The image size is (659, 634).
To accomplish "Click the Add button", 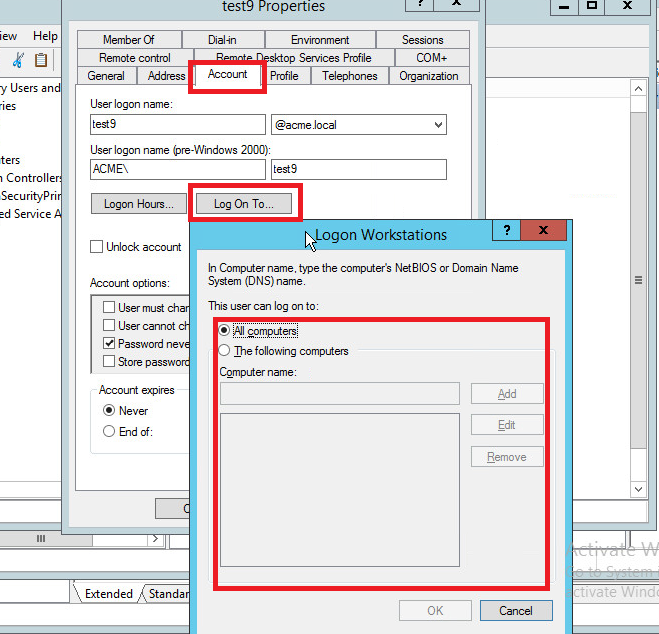I will point(507,394).
